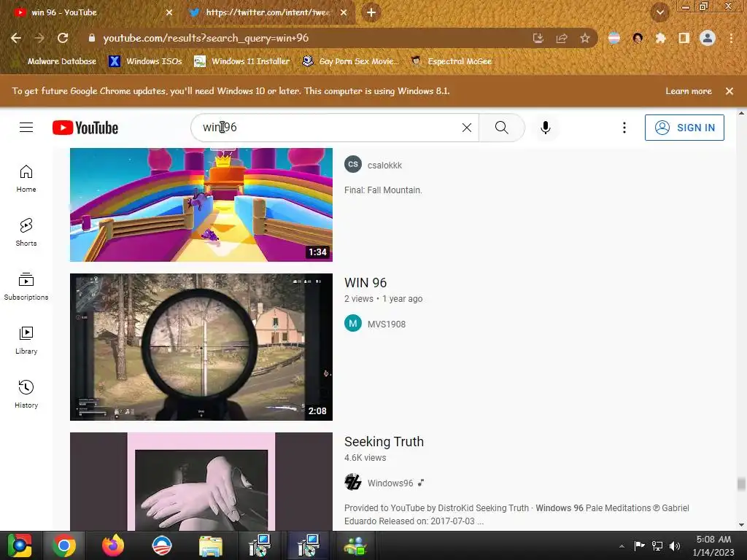Open Library in the sidebar
The image size is (747, 560).
click(x=26, y=341)
